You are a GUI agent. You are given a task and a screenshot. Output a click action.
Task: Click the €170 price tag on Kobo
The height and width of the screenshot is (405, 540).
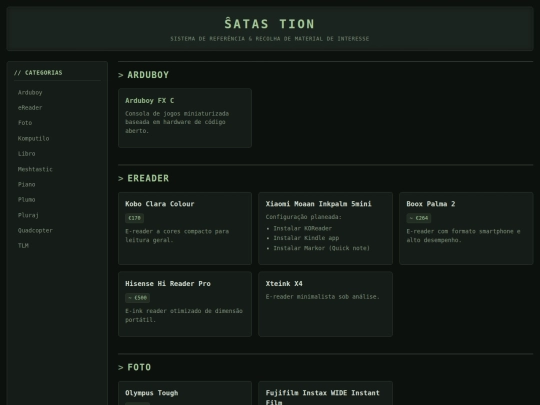(134, 218)
